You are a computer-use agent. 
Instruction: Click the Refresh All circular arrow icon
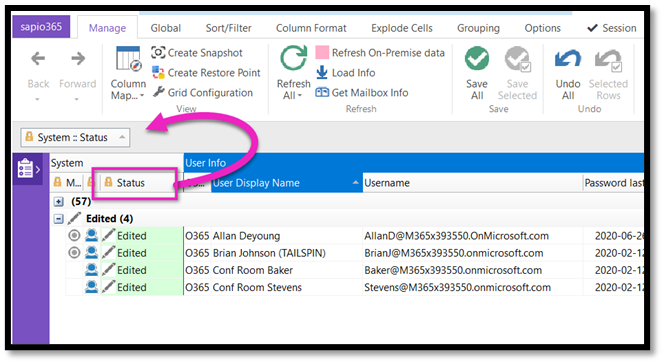293,59
